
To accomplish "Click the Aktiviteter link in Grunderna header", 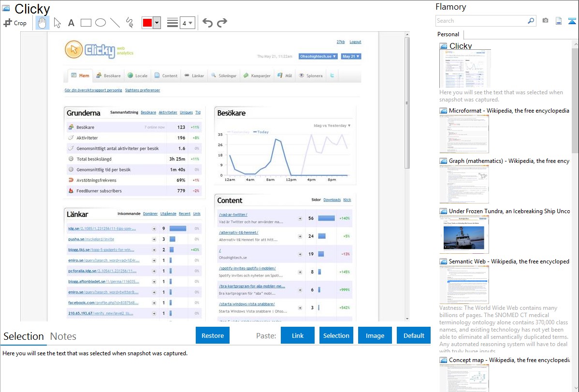I will tap(168, 112).
